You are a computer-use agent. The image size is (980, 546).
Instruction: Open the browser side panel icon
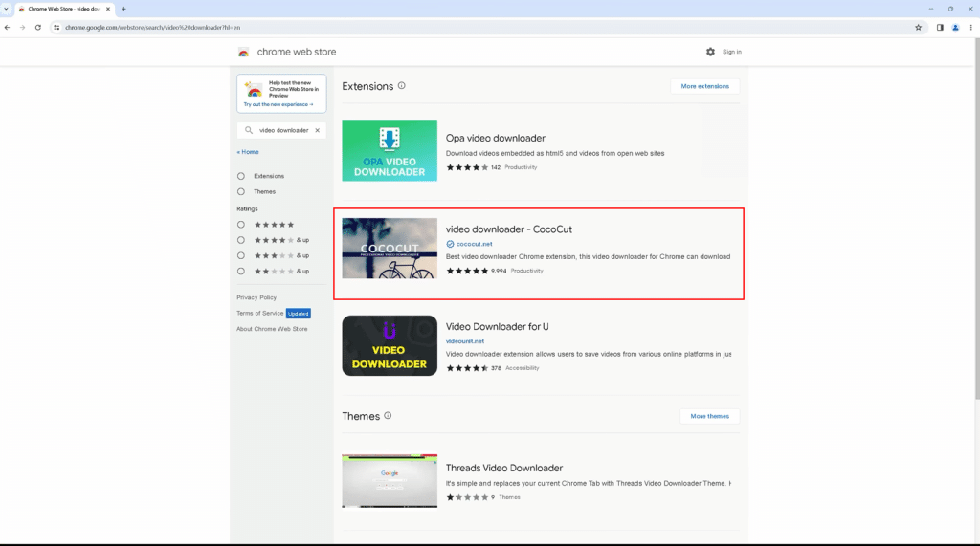click(x=940, y=28)
